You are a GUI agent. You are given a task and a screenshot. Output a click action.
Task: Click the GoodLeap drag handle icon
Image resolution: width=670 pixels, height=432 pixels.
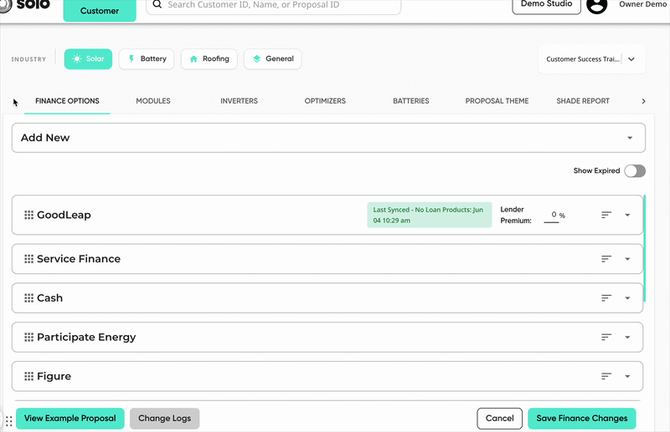(29, 215)
